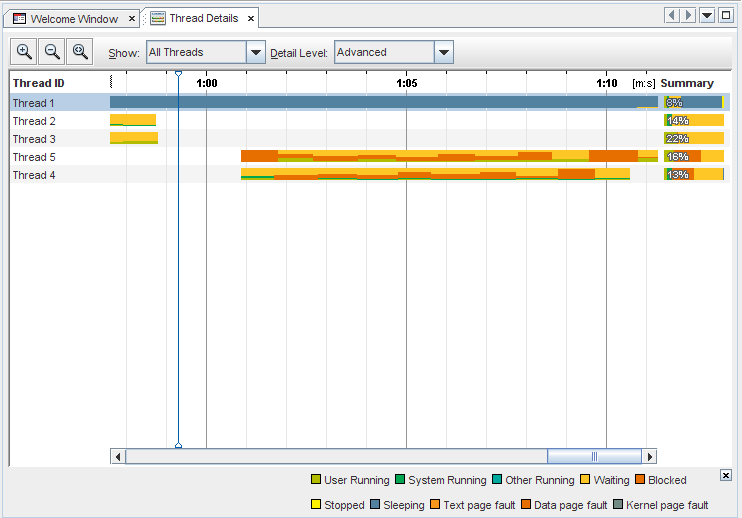
Task: Click the System Running legend swatch
Action: point(400,479)
